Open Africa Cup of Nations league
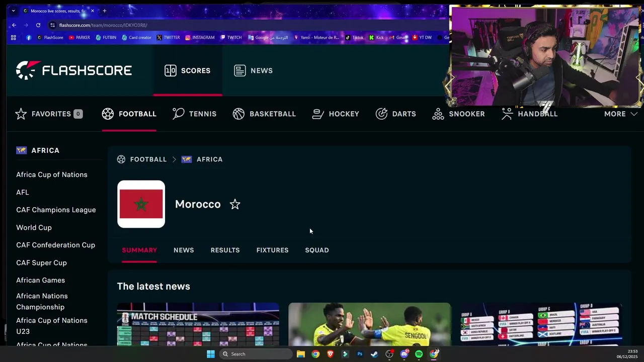 coord(52,174)
